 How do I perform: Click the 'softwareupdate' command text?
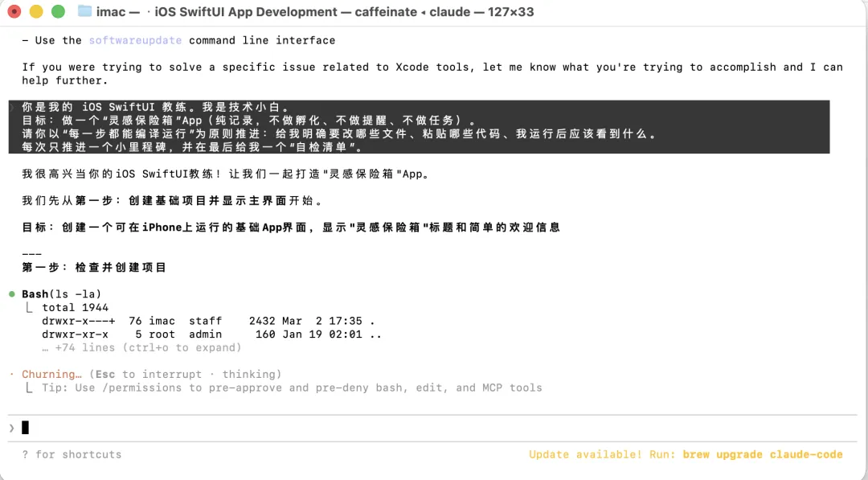point(135,40)
